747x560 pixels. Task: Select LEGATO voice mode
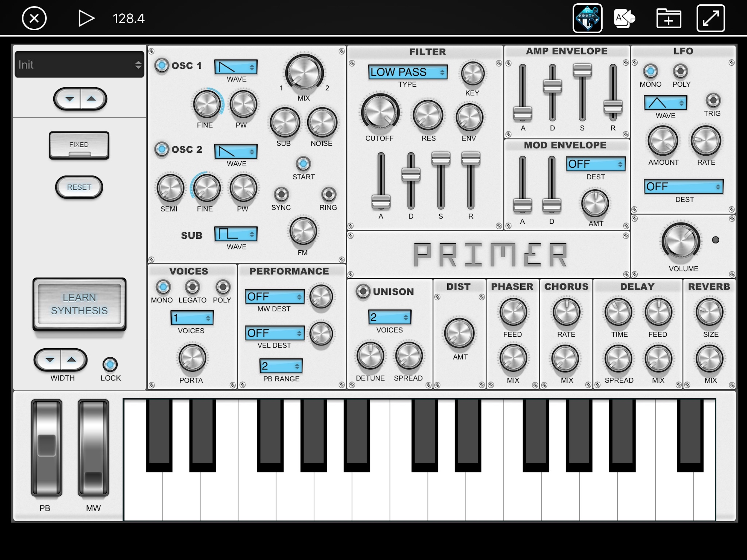pyautogui.click(x=192, y=287)
